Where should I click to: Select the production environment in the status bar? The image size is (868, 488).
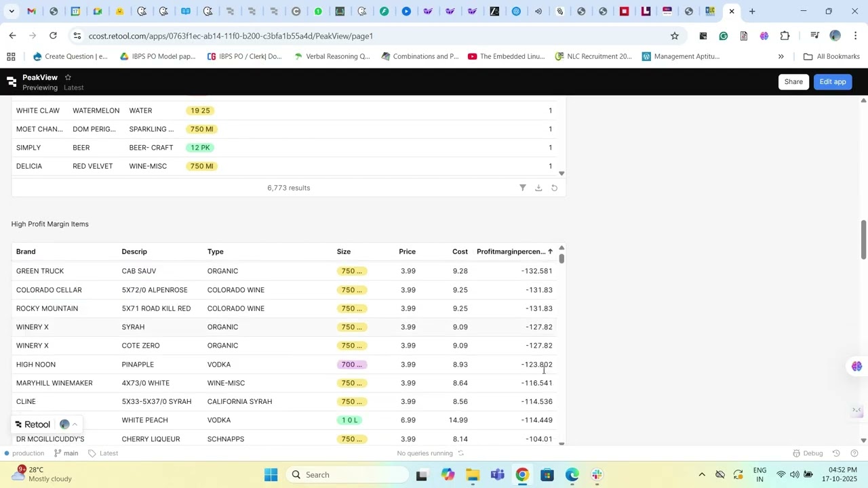tap(23, 453)
